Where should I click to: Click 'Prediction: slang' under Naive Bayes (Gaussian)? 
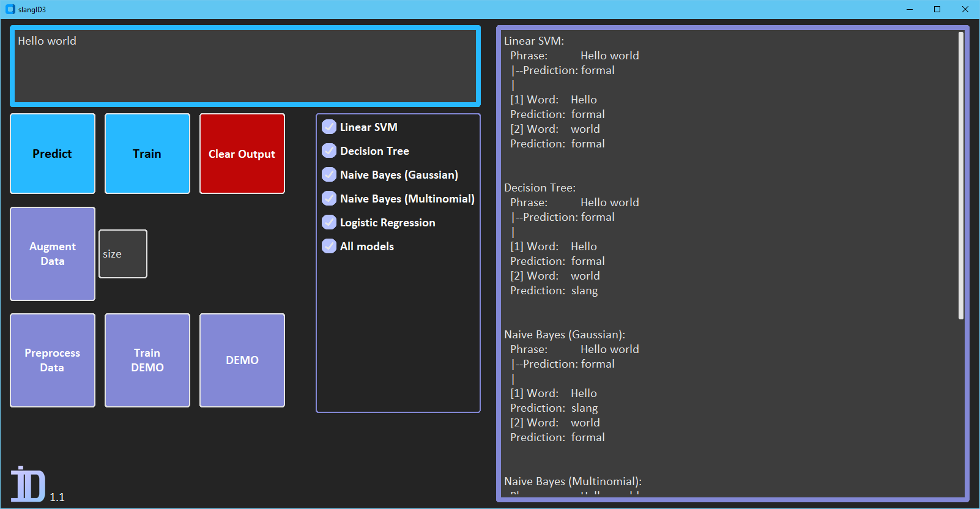point(554,408)
